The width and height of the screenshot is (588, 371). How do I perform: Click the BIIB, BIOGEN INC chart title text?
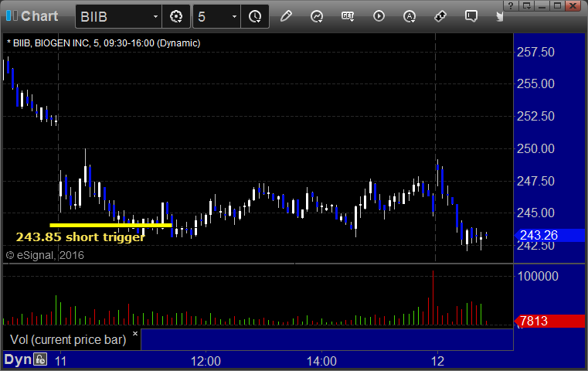[104, 43]
